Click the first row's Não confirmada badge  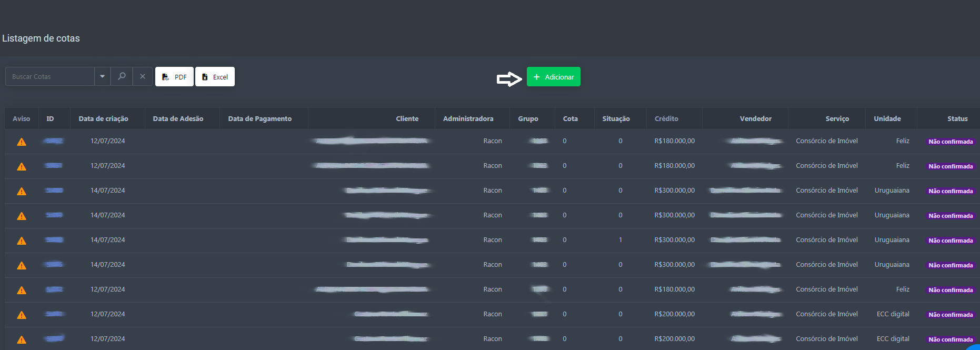coord(950,142)
